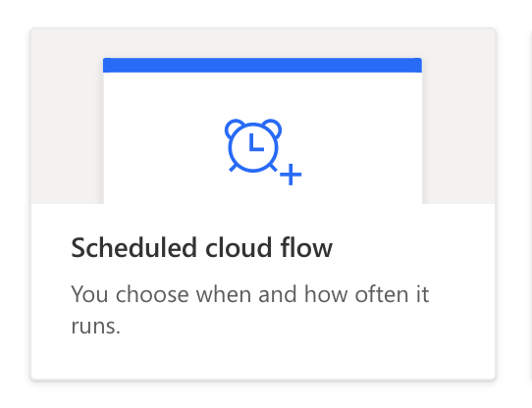This screenshot has height=408, width=532.
Task: Select the white preview thumbnail area
Action: pyautogui.click(x=263, y=138)
